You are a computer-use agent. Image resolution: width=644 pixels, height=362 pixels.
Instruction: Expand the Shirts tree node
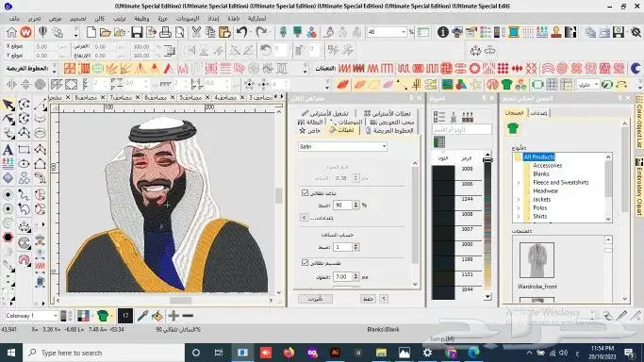(519, 216)
